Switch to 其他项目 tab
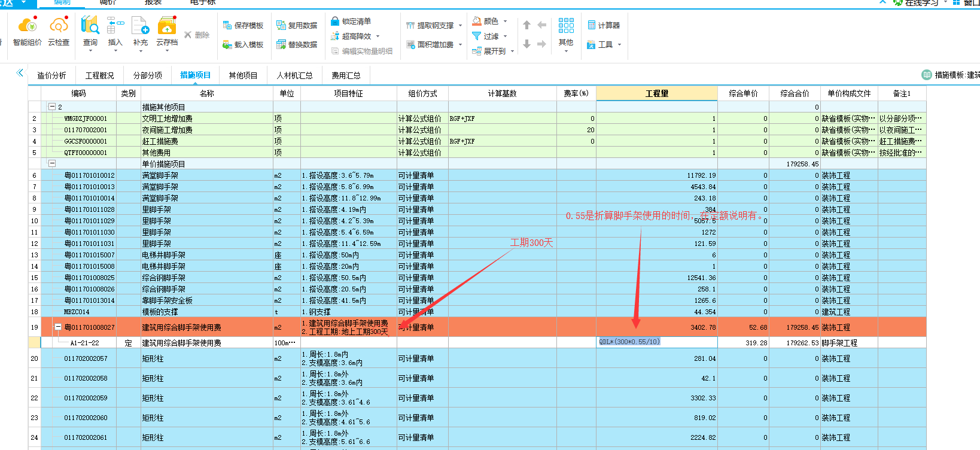 tap(243, 75)
